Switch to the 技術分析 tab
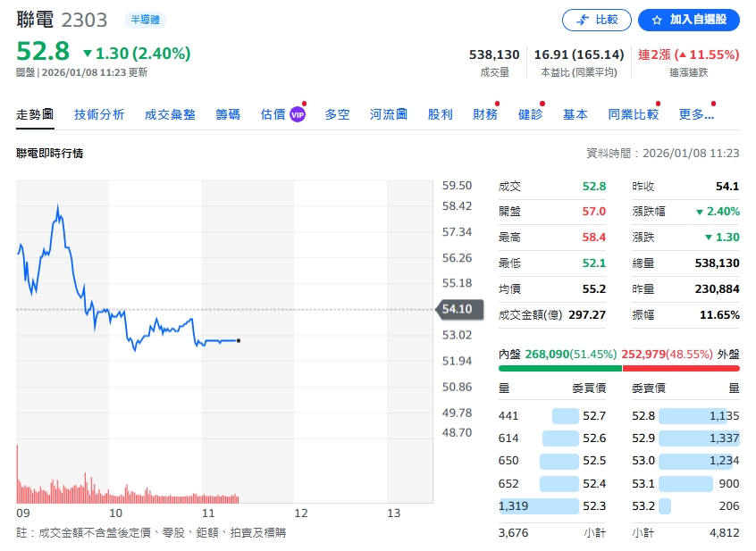This screenshot has width=756, height=551. pyautogui.click(x=99, y=114)
